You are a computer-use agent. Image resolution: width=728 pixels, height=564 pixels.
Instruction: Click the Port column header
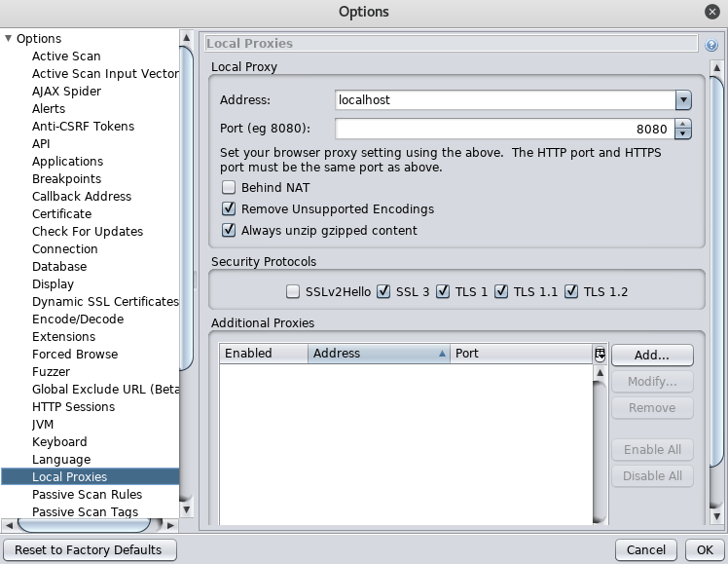521,354
